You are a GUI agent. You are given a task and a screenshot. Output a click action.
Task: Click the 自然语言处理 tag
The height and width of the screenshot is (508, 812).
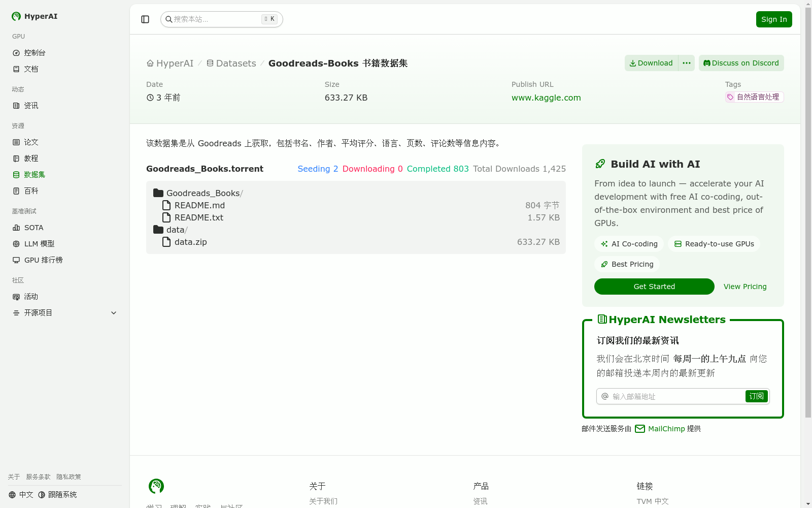[755, 97]
